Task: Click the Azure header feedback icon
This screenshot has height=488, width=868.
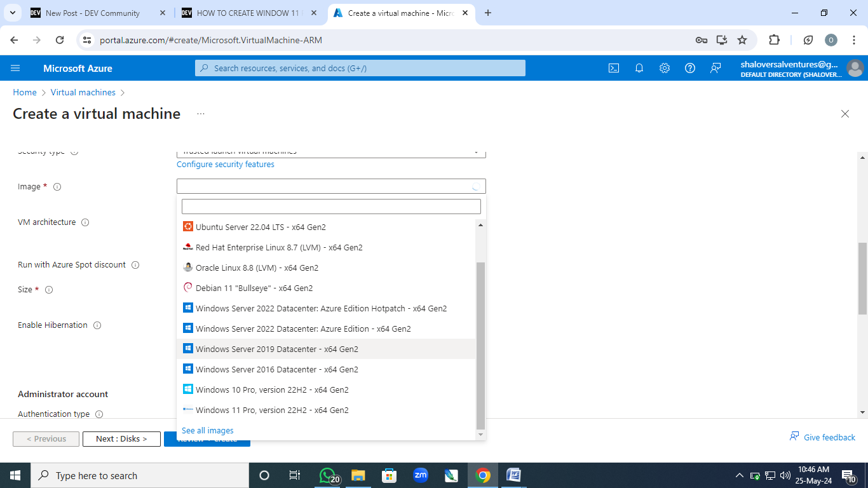Action: tap(715, 68)
